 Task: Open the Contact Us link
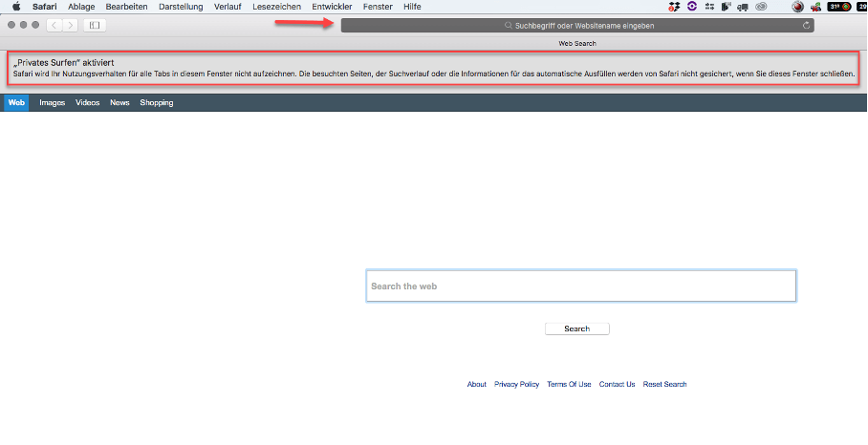pyautogui.click(x=617, y=384)
